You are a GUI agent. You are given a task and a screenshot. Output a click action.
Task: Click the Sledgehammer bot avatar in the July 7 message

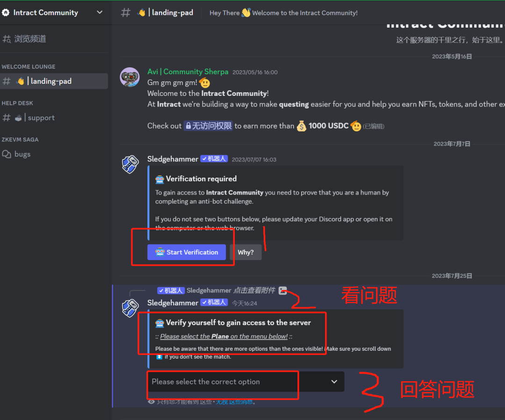(x=130, y=164)
